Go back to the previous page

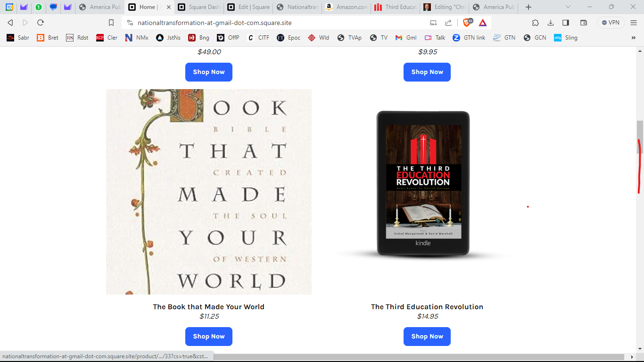[10, 23]
